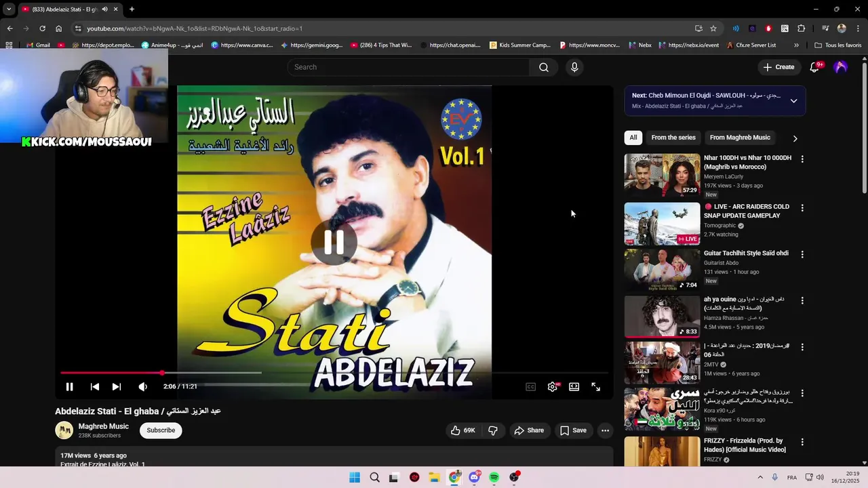Screen dimensions: 868x488
Task: Open the Anime4up bookmark
Action: pyautogui.click(x=172, y=45)
